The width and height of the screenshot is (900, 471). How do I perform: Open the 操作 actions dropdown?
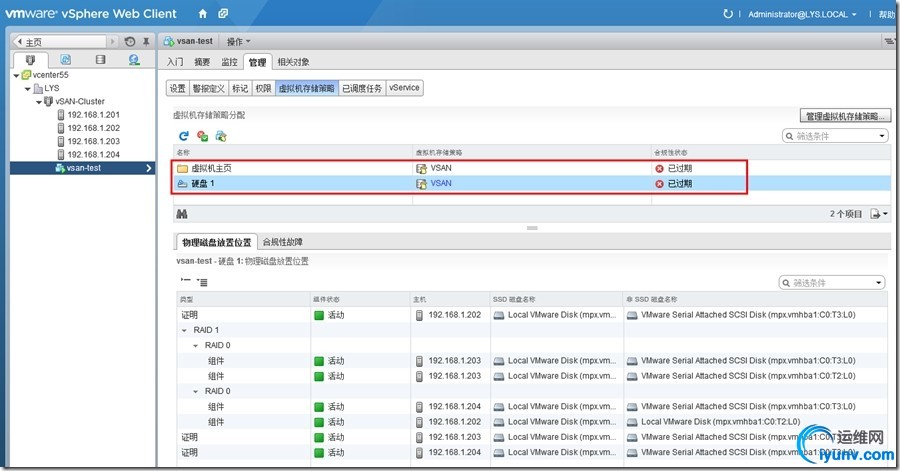click(238, 41)
